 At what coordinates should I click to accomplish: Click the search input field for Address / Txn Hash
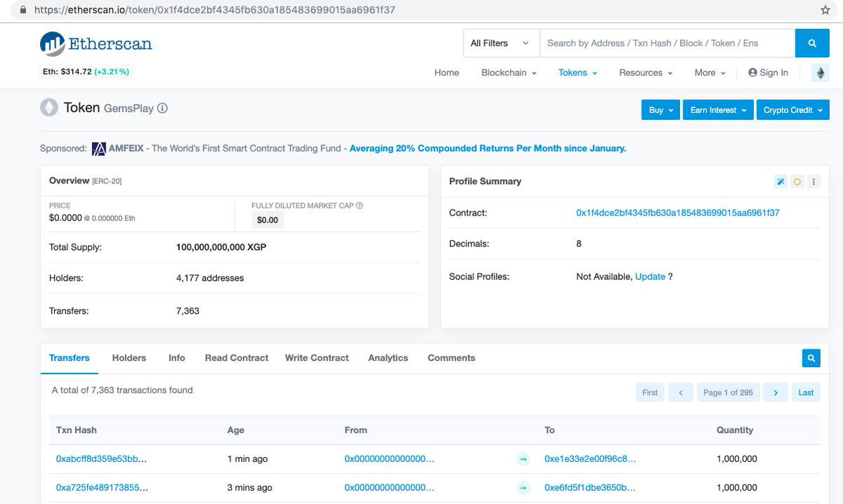pos(667,44)
